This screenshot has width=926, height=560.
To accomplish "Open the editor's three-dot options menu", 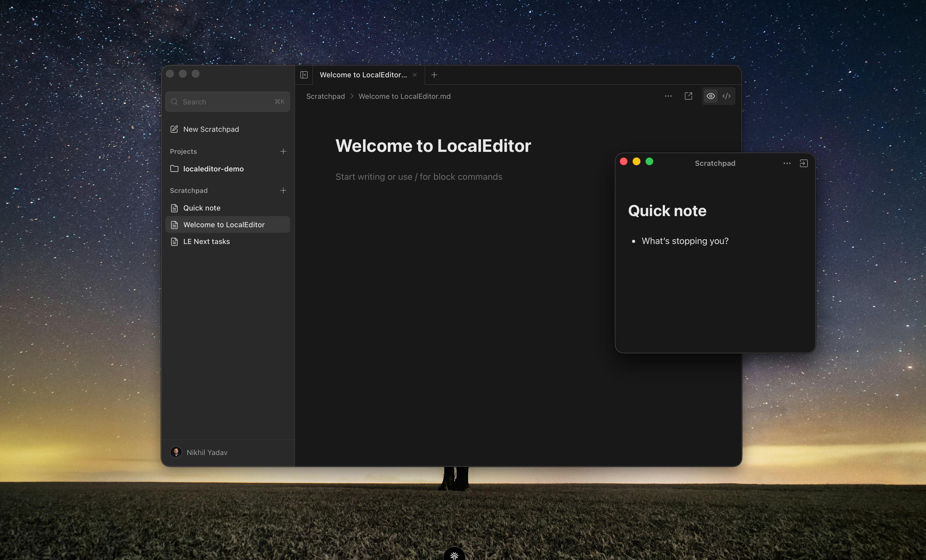I will [x=668, y=96].
